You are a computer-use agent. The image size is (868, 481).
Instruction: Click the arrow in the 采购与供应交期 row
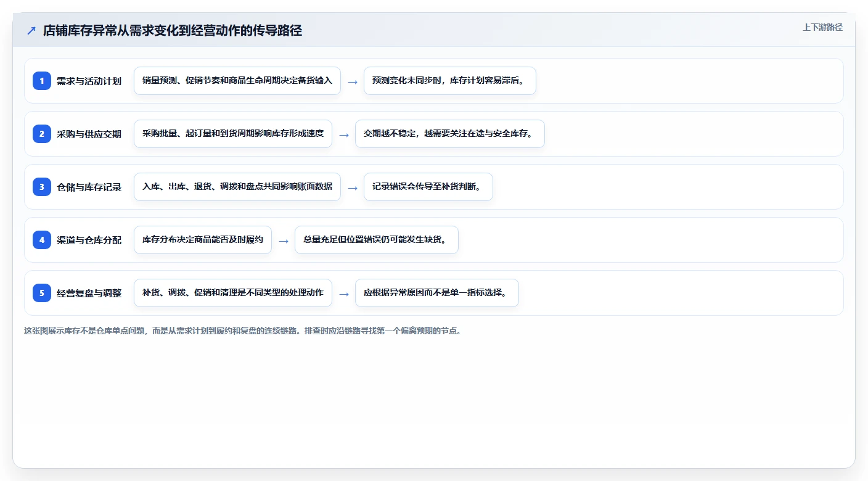point(344,134)
